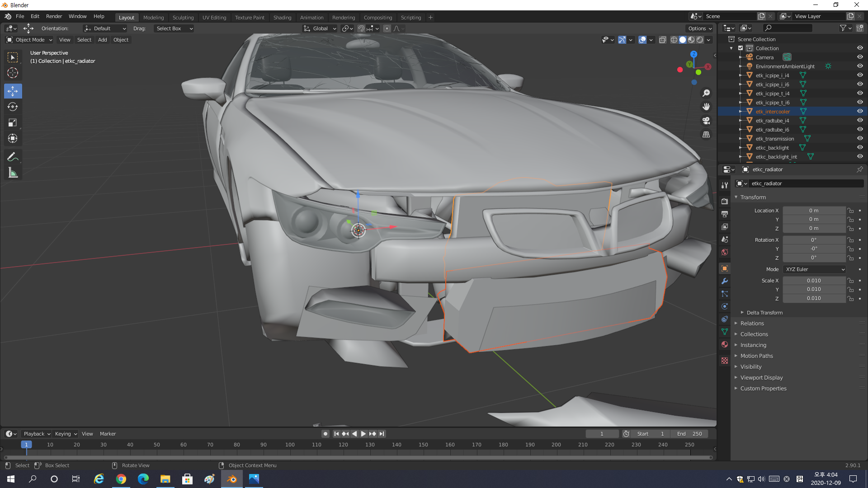
Task: Select the Cursor tool in toolbar
Action: (x=13, y=73)
